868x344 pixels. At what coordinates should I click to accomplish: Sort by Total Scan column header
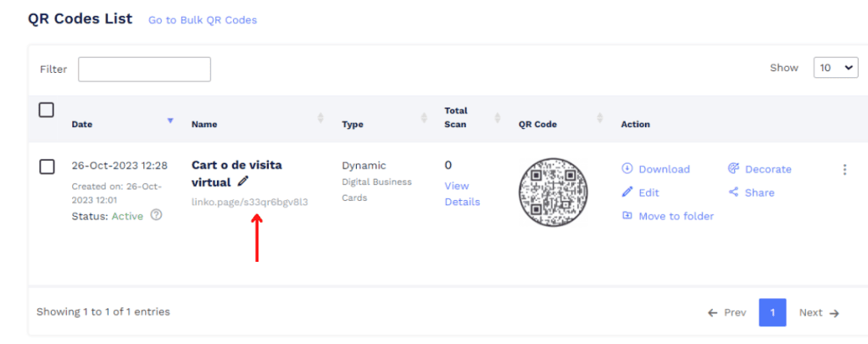tap(495, 118)
